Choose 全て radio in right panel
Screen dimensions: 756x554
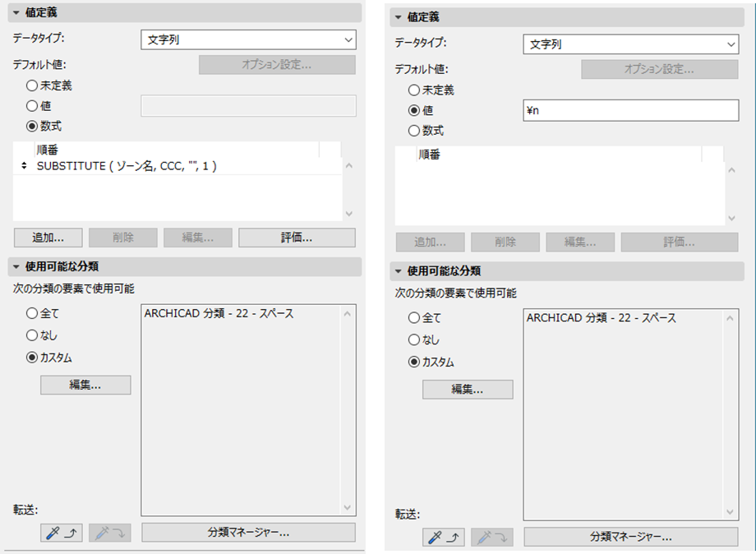point(413,318)
